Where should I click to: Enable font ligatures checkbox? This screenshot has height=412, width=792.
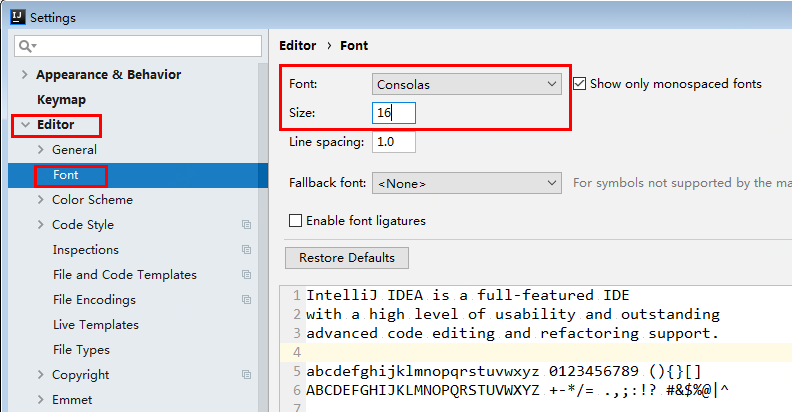click(x=295, y=221)
